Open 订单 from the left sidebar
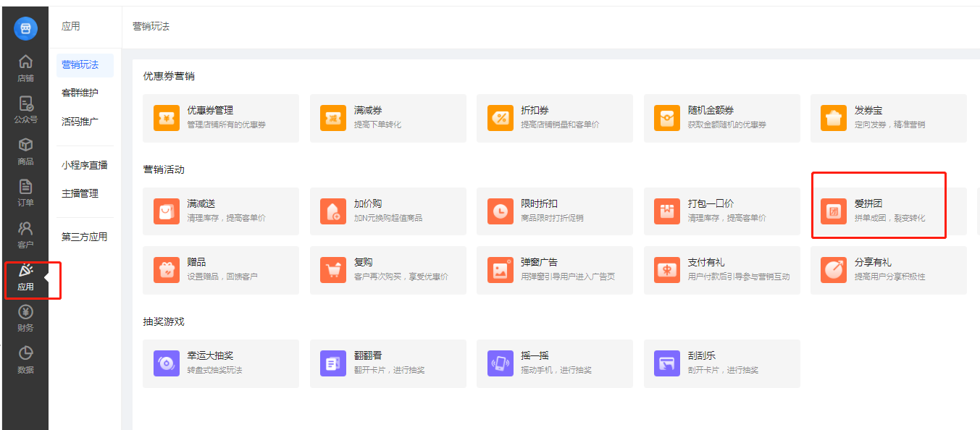 pos(25,193)
